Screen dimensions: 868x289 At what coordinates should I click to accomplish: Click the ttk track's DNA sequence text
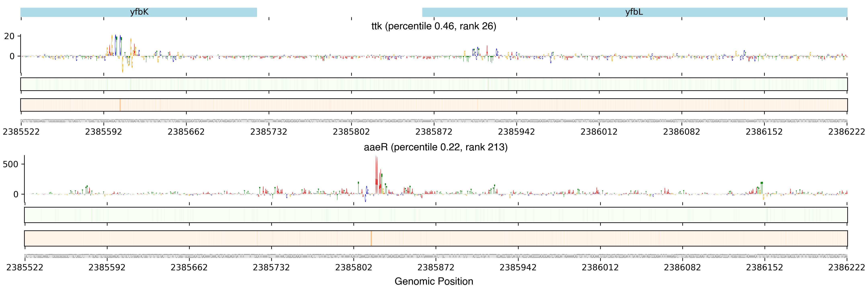pyautogui.click(x=434, y=121)
